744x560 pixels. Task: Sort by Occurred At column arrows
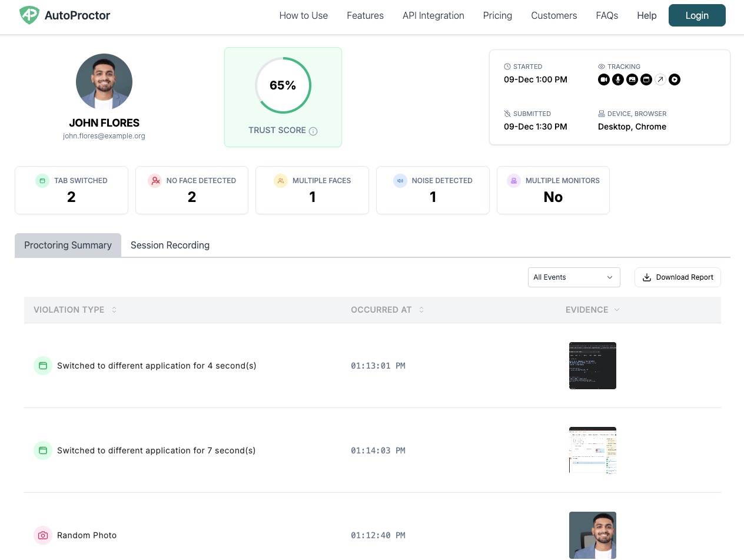coord(421,310)
